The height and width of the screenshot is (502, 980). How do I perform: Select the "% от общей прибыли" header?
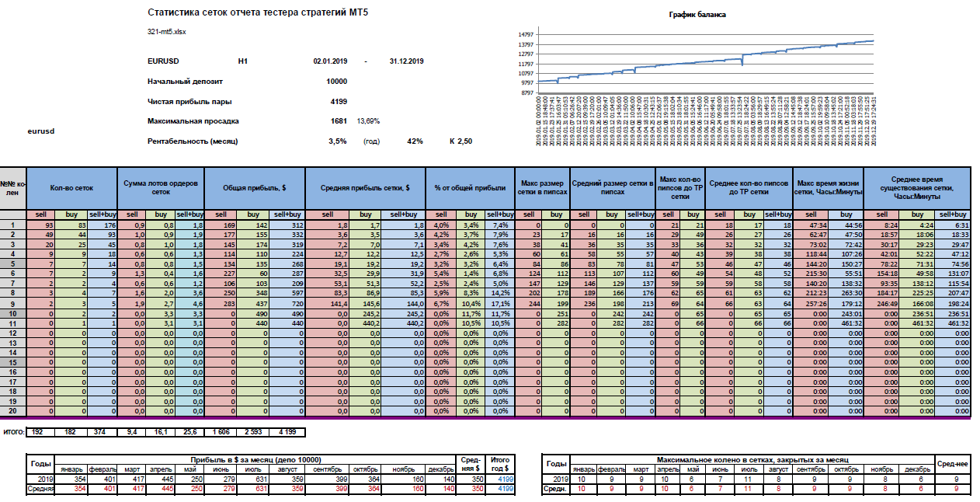click(x=469, y=187)
